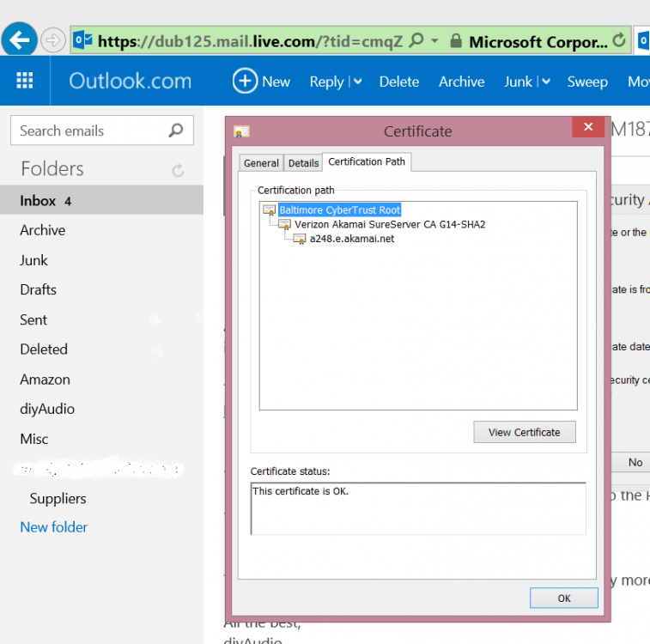The height and width of the screenshot is (644, 650).
Task: Click the page refresh icon
Action: pyautogui.click(x=619, y=40)
